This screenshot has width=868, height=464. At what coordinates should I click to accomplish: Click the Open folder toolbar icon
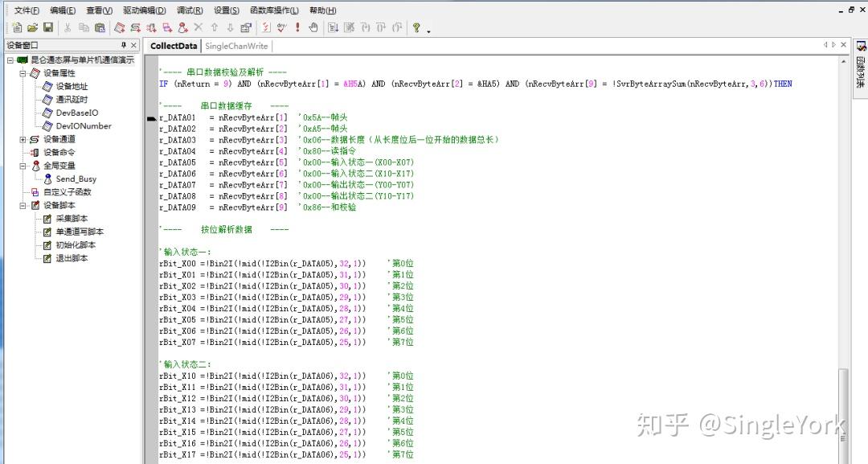(33, 27)
